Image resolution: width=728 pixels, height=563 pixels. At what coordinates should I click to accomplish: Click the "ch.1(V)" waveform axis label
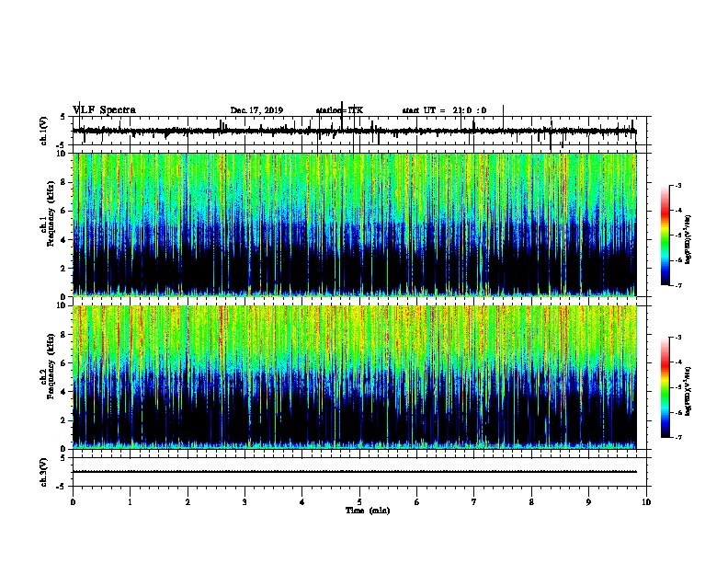[44, 131]
